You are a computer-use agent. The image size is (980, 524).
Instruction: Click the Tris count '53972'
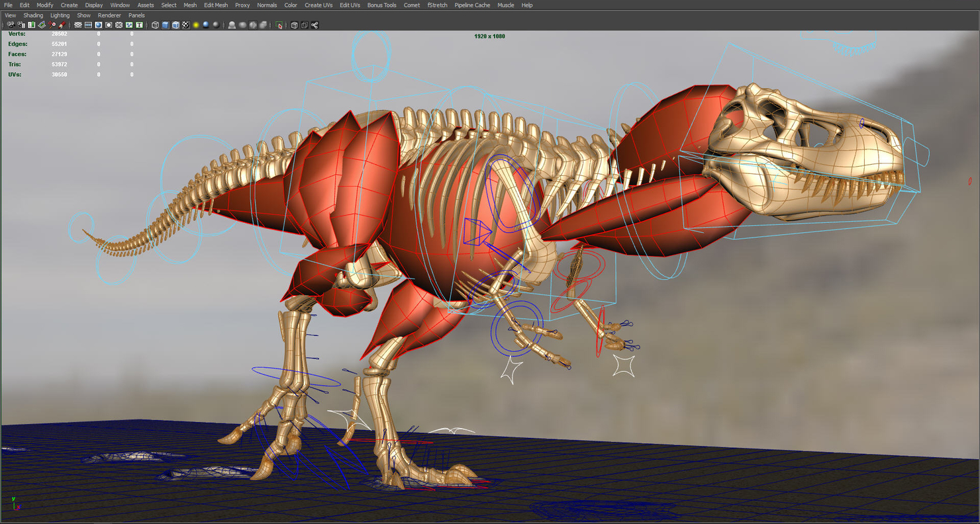pos(59,64)
